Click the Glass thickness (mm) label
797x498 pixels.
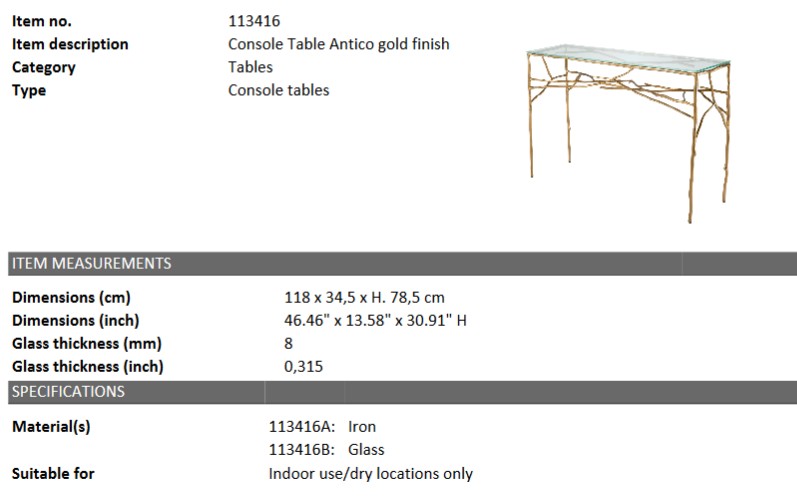87,344
